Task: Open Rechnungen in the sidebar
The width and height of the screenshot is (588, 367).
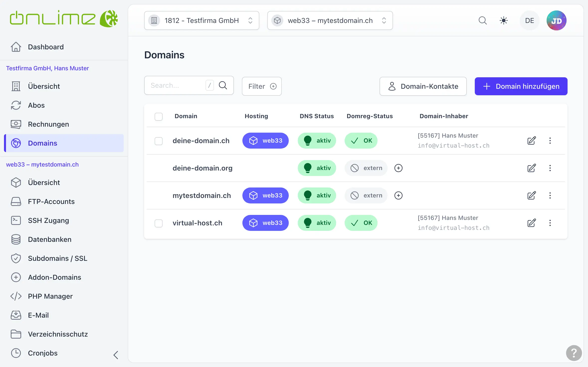Action: click(64, 124)
